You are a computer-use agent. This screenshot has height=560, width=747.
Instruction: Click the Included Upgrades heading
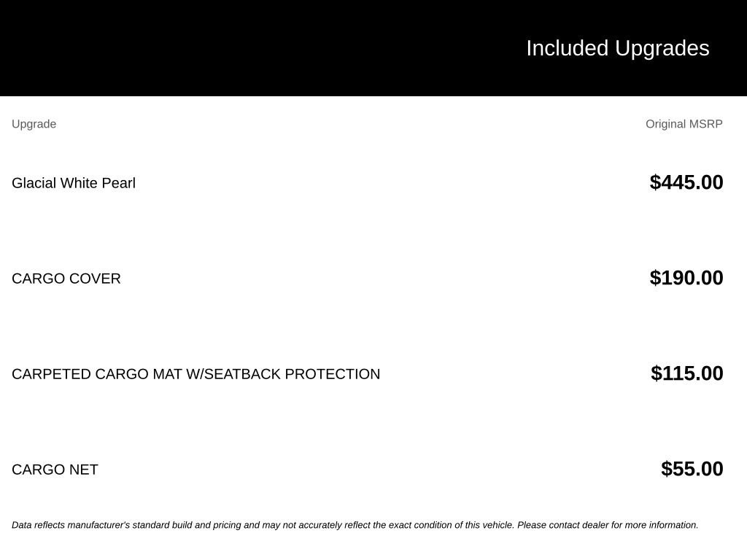coord(617,49)
